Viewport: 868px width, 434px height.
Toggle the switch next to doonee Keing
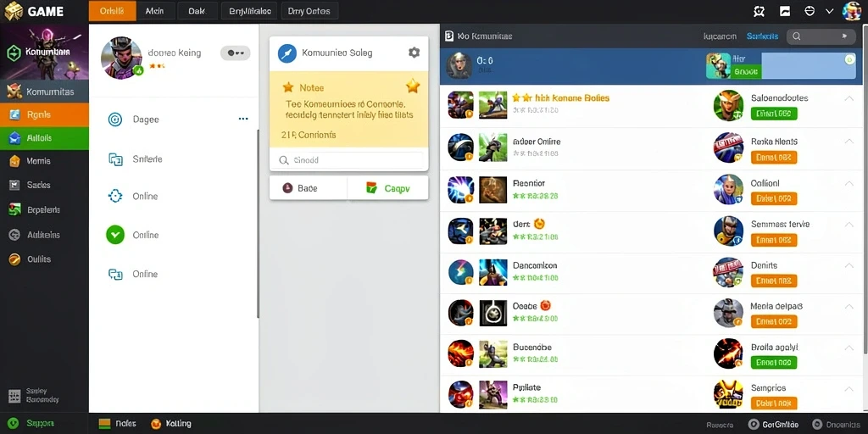[236, 53]
